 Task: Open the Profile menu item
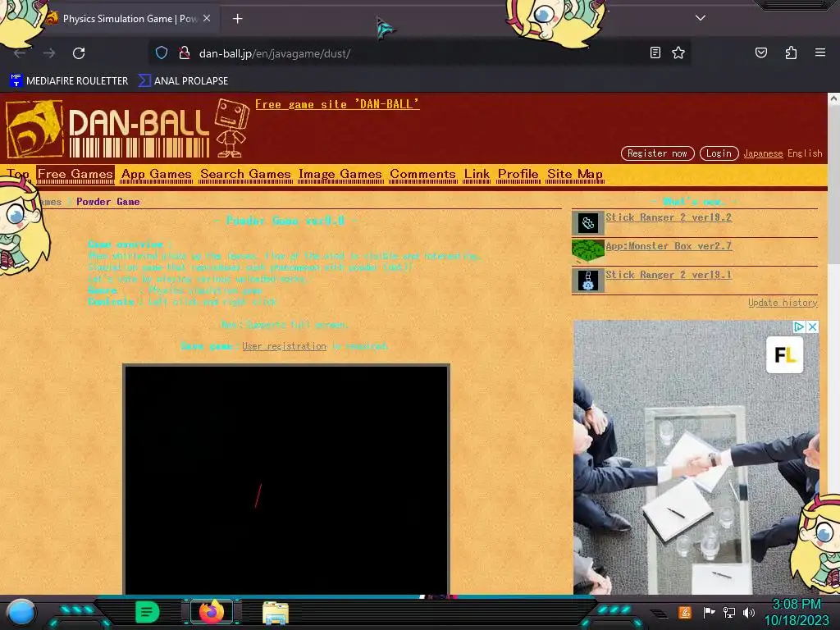[x=518, y=174]
